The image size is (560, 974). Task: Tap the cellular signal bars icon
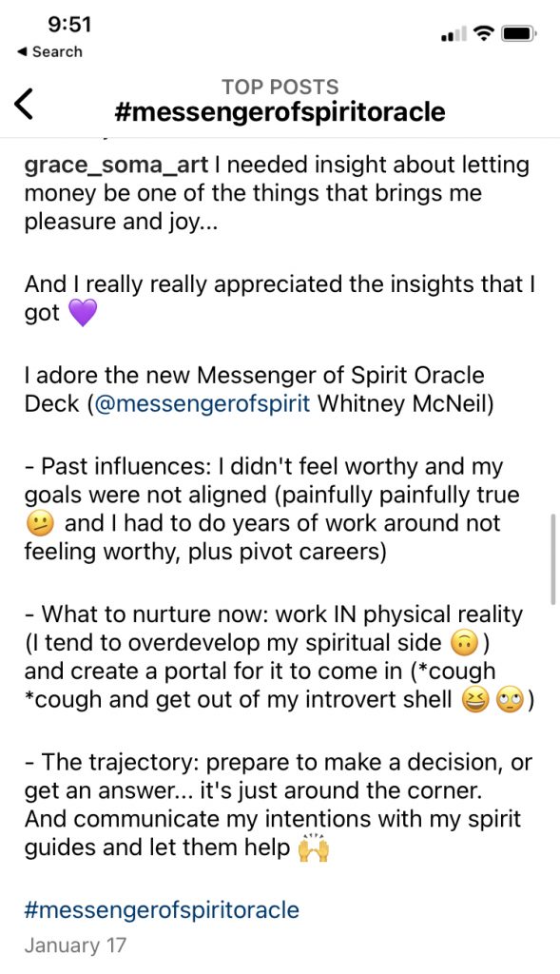click(x=453, y=34)
